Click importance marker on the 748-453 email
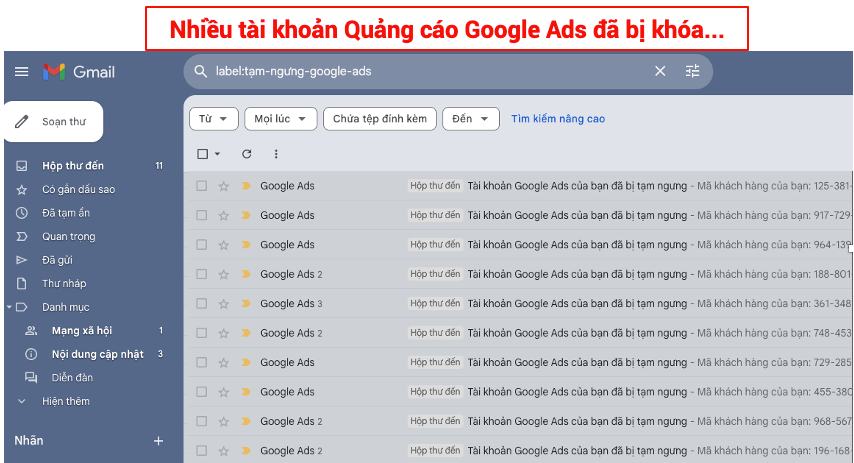The image size is (854, 463). 246,333
